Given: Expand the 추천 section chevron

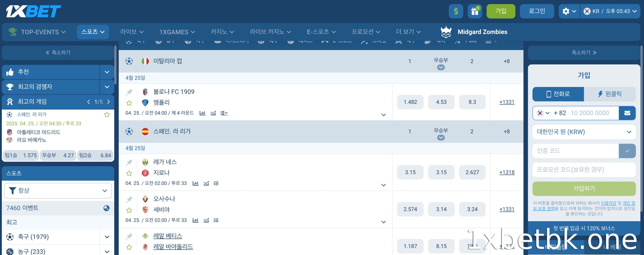Looking at the screenshot, I should pos(107,72).
